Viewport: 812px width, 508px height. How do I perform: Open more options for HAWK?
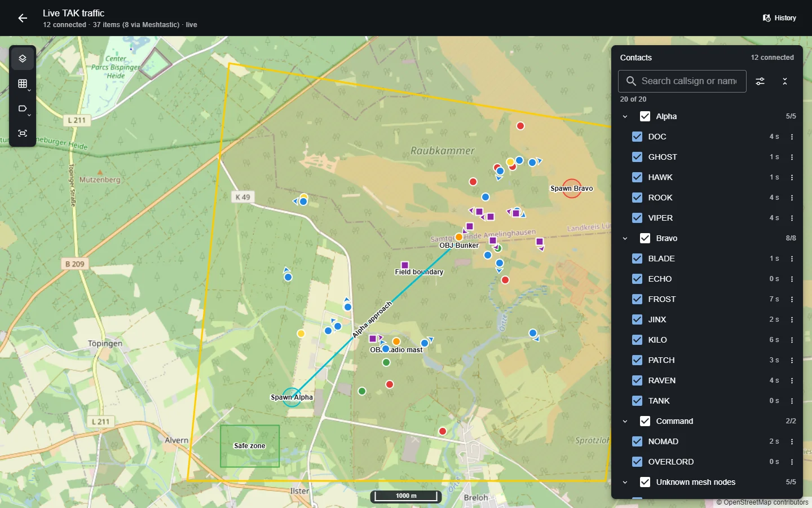[792, 177]
